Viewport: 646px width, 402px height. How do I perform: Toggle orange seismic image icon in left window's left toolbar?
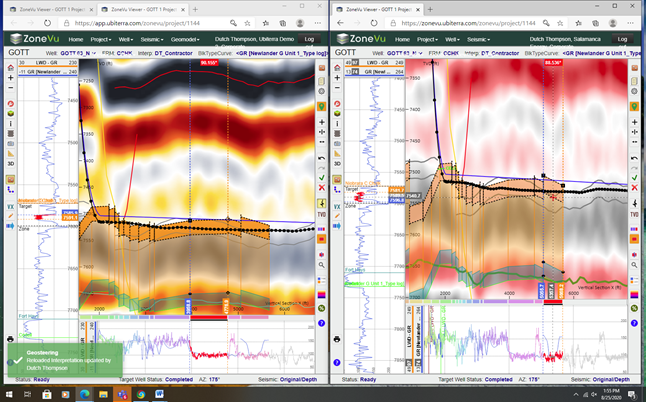point(11,180)
